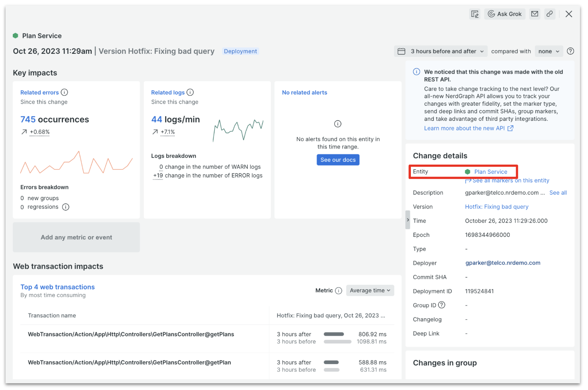The width and height of the screenshot is (588, 390).
Task: Open the Ask Grok assistant
Action: 505,14
